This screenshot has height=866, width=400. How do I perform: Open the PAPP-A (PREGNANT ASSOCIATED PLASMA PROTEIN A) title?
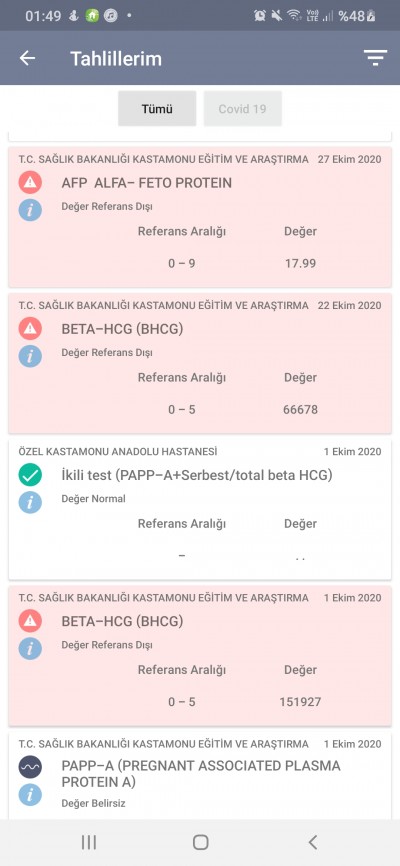pyautogui.click(x=201, y=774)
